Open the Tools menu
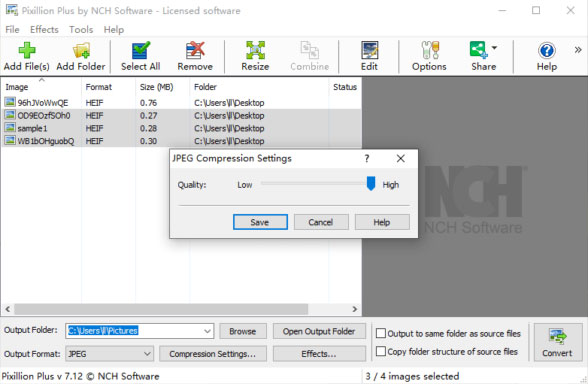The width and height of the screenshot is (588, 384). click(81, 30)
